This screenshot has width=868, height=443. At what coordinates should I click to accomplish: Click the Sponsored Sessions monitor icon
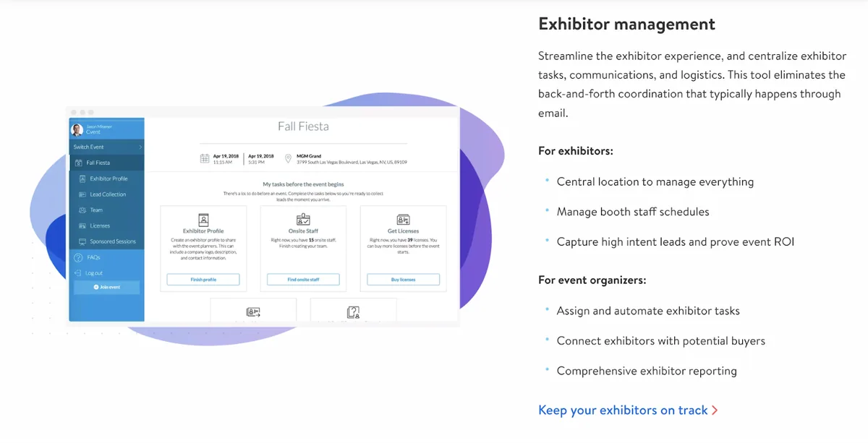(82, 241)
